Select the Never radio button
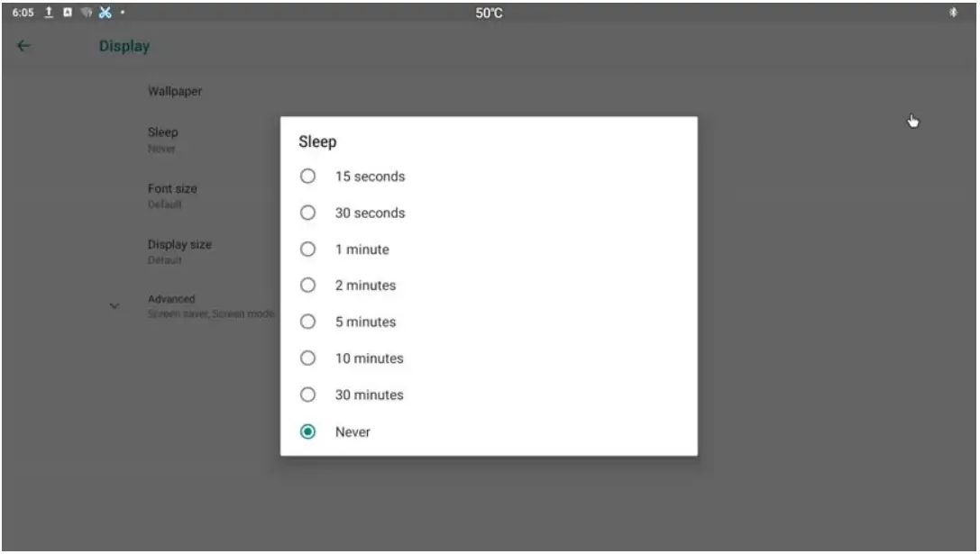The height and width of the screenshot is (554, 980). click(307, 432)
